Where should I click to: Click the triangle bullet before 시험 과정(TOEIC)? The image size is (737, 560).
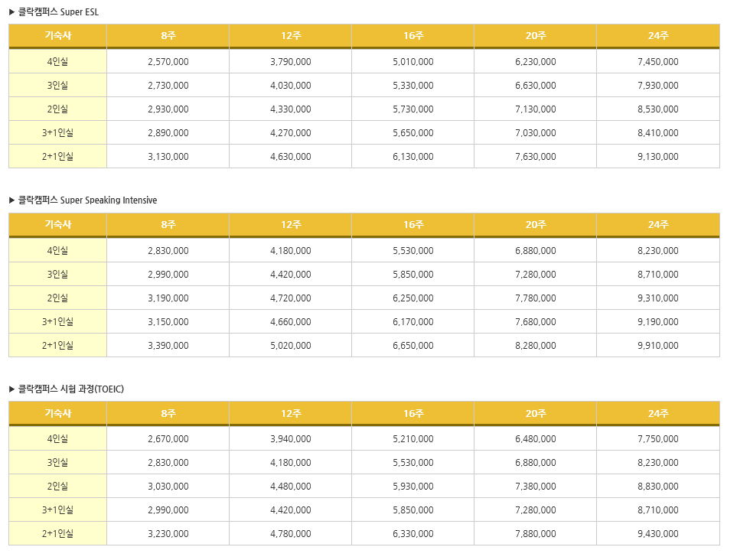[x=11, y=389]
